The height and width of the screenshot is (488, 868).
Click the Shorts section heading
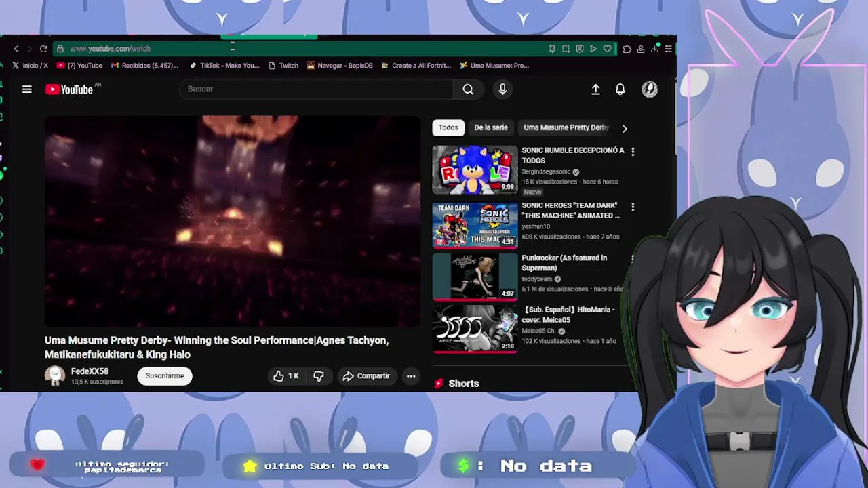464,384
